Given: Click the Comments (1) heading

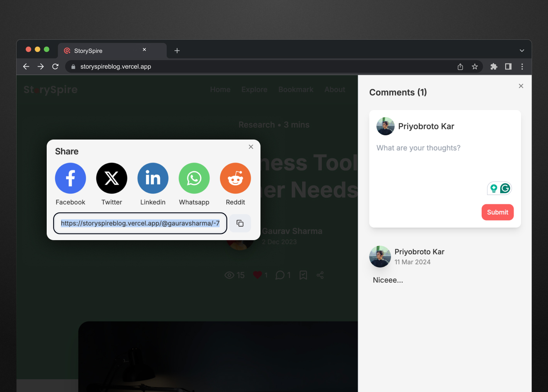Looking at the screenshot, I should click(x=398, y=93).
